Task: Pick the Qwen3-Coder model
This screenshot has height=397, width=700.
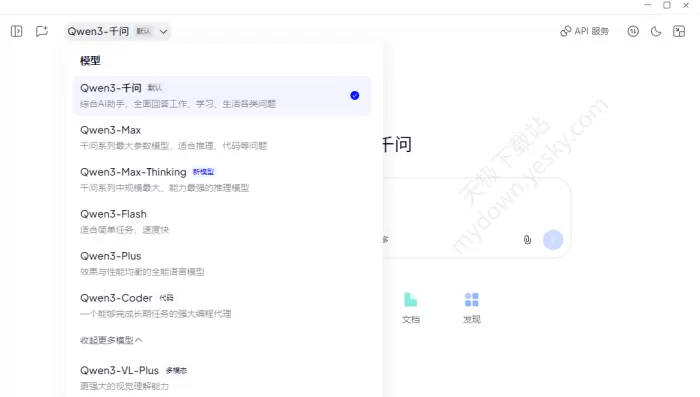Action: click(222, 305)
